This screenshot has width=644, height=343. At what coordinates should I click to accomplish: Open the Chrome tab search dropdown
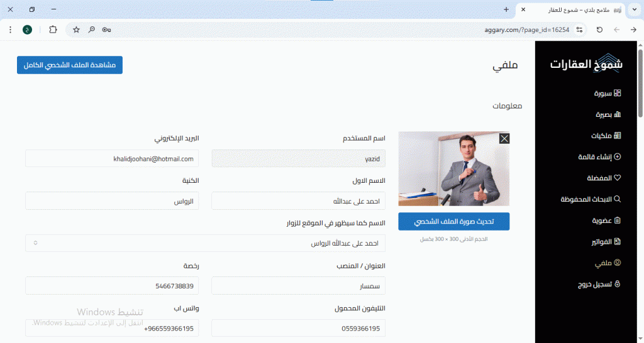(x=634, y=10)
